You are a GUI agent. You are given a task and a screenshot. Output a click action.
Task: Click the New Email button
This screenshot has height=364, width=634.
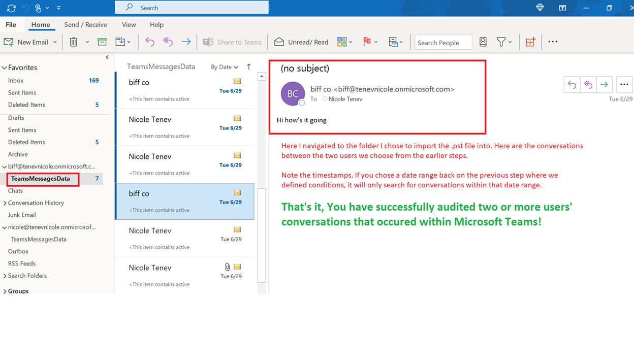click(26, 42)
